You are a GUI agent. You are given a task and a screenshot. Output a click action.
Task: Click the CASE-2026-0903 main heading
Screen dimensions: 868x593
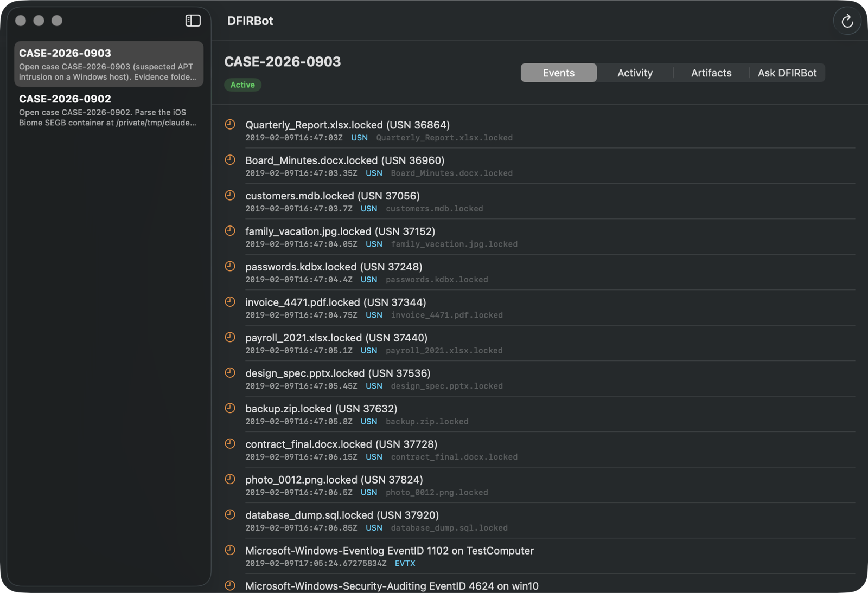tap(283, 62)
